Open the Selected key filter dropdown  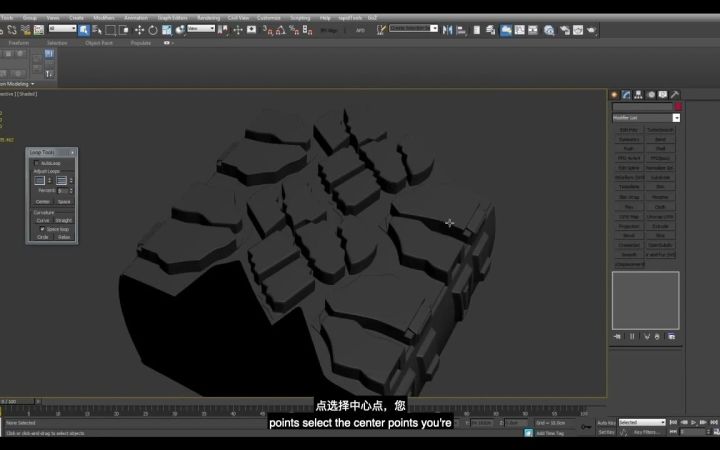642,422
